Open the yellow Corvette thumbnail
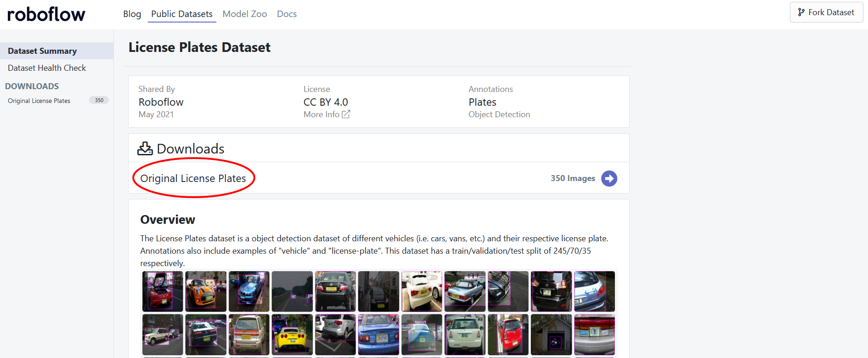This screenshot has width=868, height=358. pyautogui.click(x=292, y=335)
